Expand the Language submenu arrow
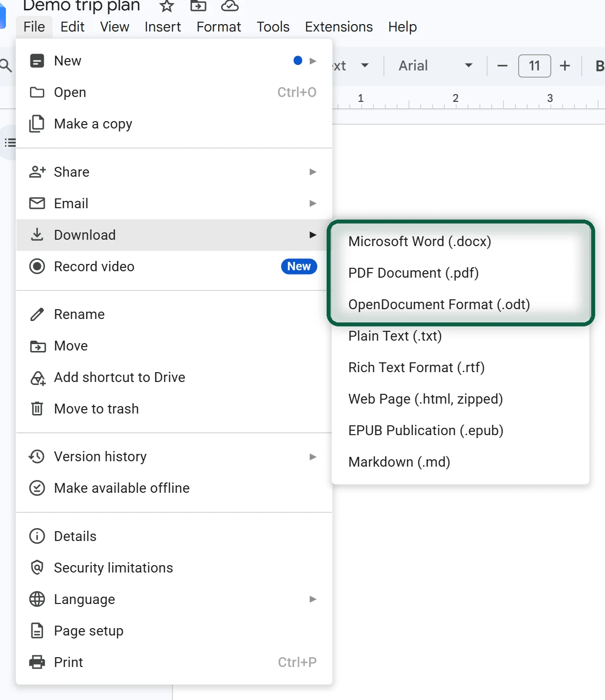Viewport: 605px width, 700px height. click(x=313, y=599)
